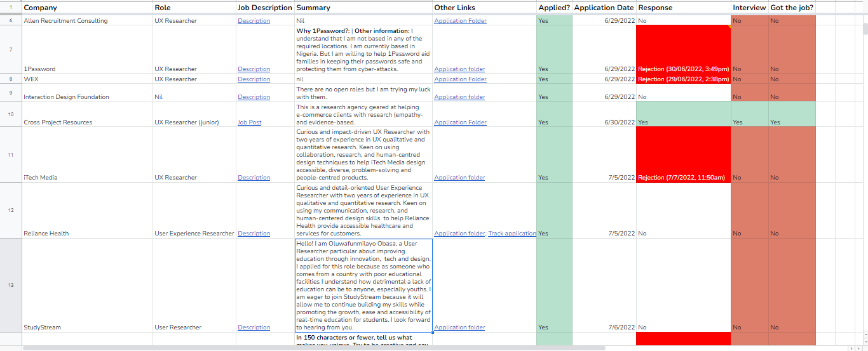Select row 7 via its row number

coord(11,50)
